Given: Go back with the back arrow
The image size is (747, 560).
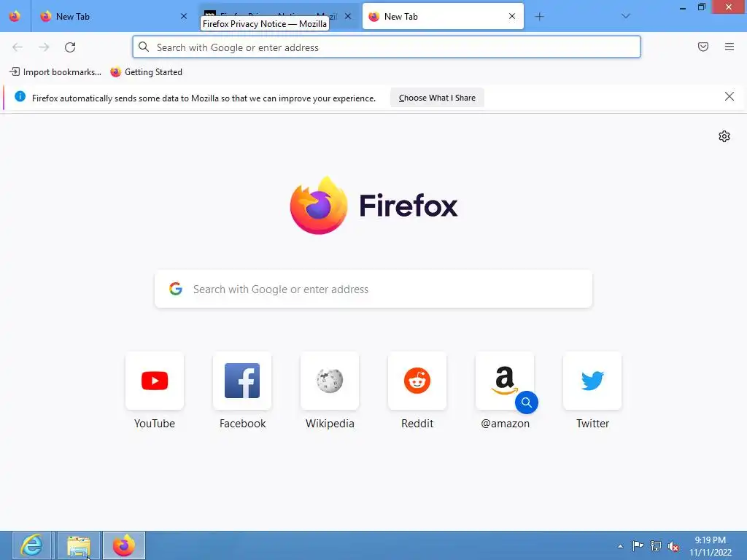Looking at the screenshot, I should (18, 47).
